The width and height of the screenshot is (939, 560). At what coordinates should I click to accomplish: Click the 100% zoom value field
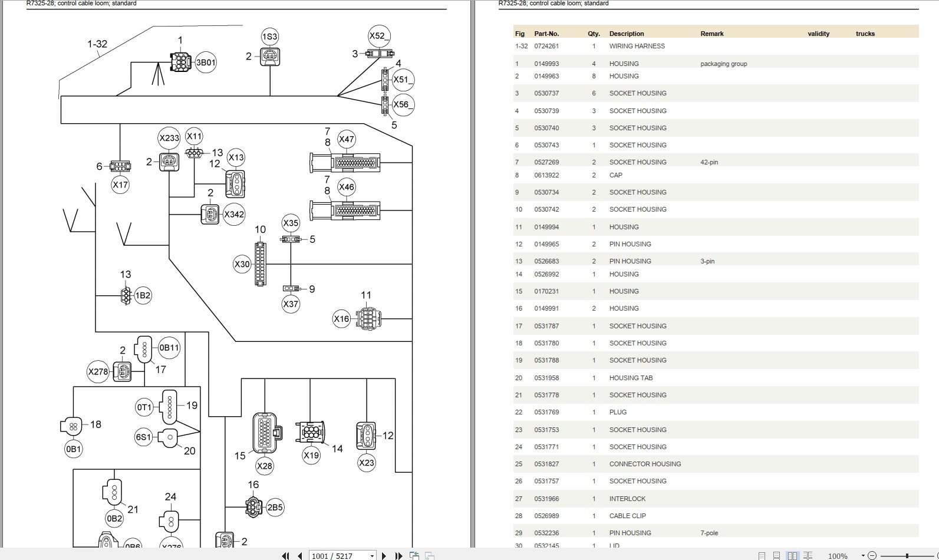pyautogui.click(x=838, y=556)
